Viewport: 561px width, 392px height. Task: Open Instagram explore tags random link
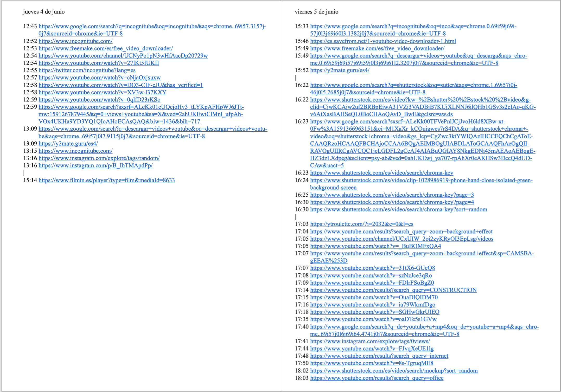point(99,158)
